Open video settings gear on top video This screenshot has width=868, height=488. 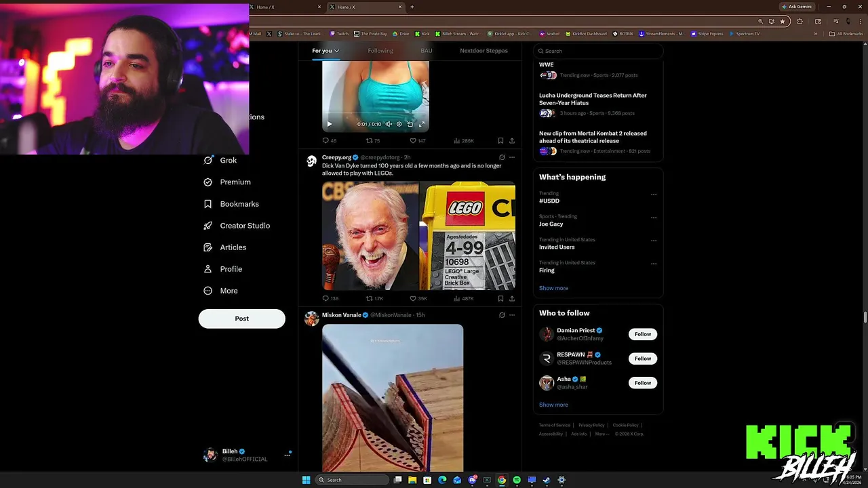pyautogui.click(x=399, y=124)
